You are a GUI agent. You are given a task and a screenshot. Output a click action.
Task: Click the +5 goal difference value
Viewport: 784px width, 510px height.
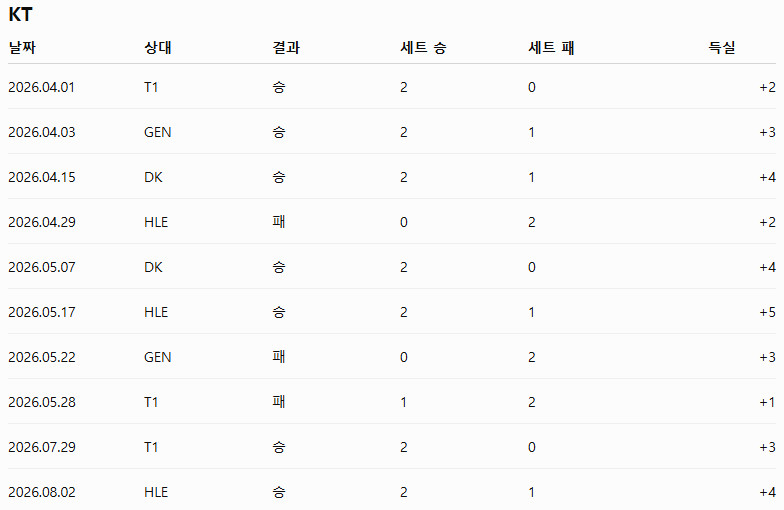tap(768, 312)
